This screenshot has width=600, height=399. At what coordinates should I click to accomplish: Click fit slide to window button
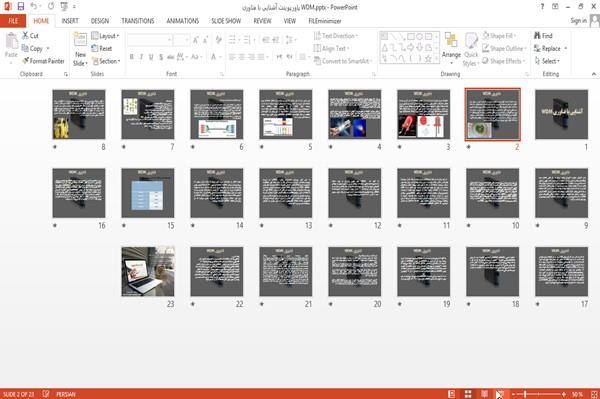coord(594,394)
